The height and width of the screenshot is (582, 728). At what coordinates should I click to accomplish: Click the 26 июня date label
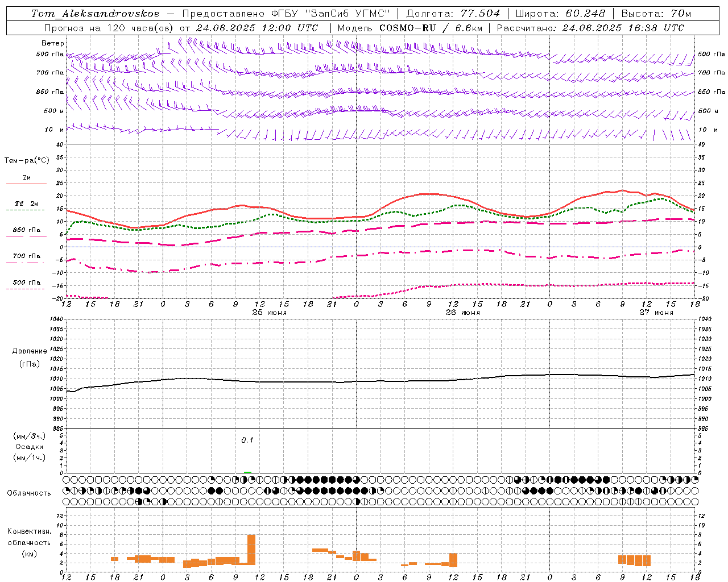click(x=462, y=312)
